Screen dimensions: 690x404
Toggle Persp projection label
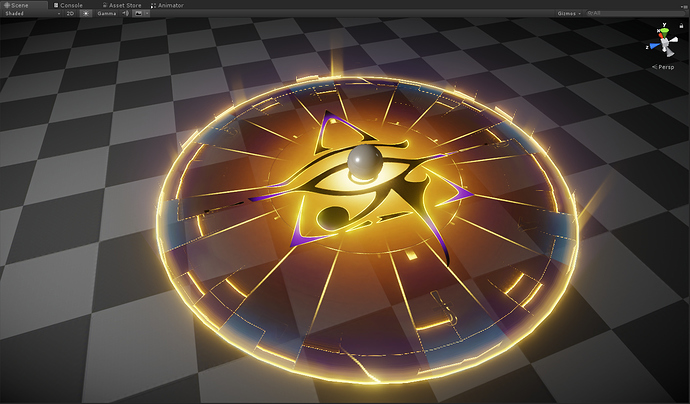(663, 67)
